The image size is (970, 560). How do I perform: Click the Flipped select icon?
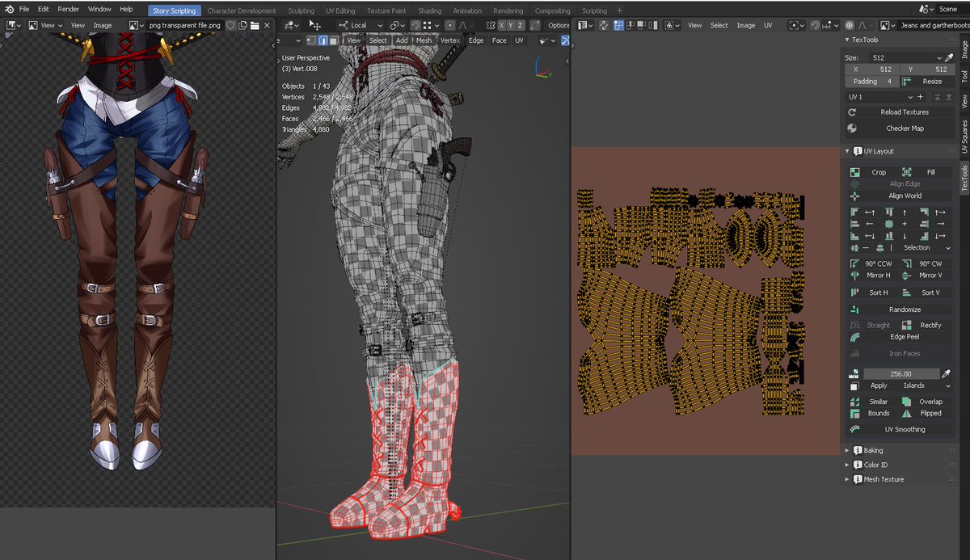tap(906, 413)
